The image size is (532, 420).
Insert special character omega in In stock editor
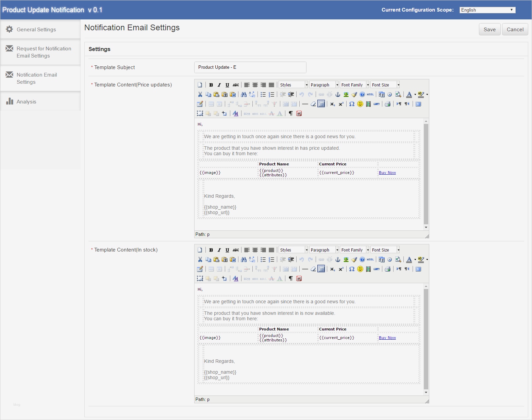click(352, 269)
